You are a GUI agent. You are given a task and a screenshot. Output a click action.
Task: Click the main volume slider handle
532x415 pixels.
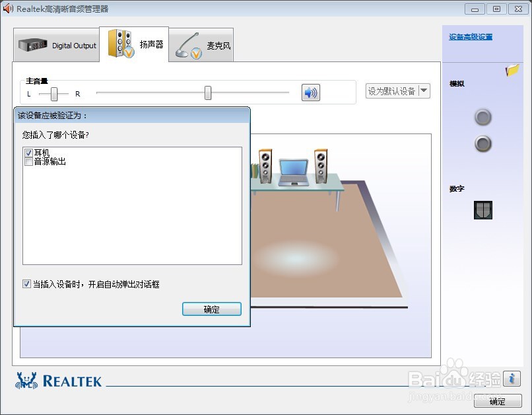coord(208,93)
